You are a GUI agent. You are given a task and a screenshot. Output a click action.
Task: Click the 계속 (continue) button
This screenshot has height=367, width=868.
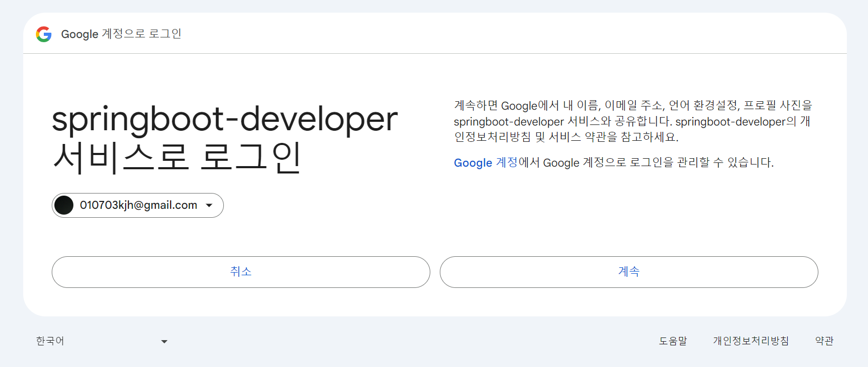coord(629,272)
